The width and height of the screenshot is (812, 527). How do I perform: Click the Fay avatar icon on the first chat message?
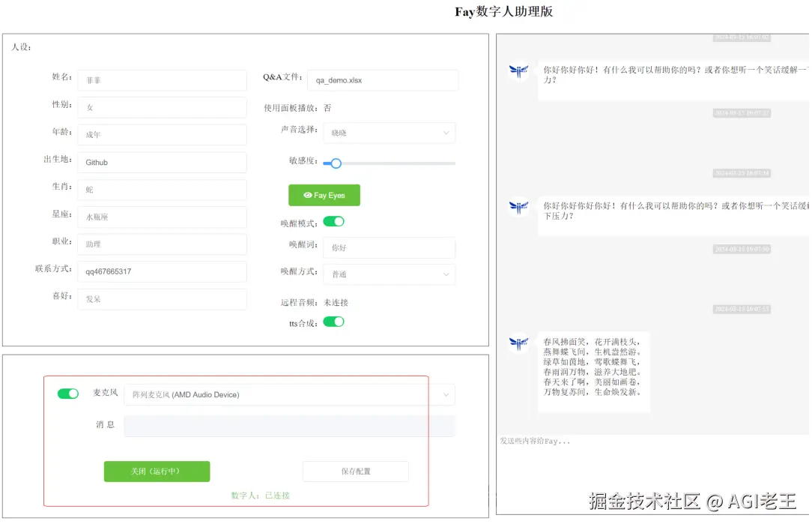[x=518, y=70]
